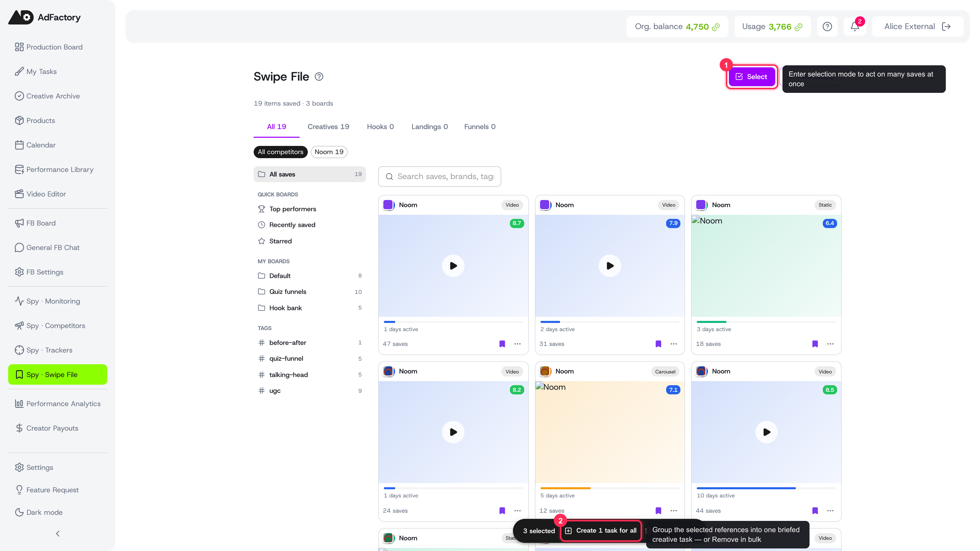Switch to the Creatives 19 tab

click(x=328, y=127)
